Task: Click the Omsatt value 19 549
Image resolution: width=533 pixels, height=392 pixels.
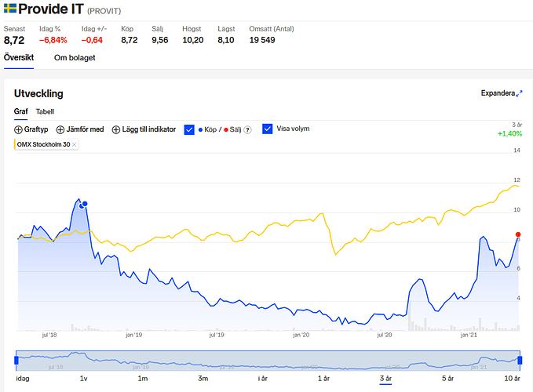Action: [x=262, y=40]
